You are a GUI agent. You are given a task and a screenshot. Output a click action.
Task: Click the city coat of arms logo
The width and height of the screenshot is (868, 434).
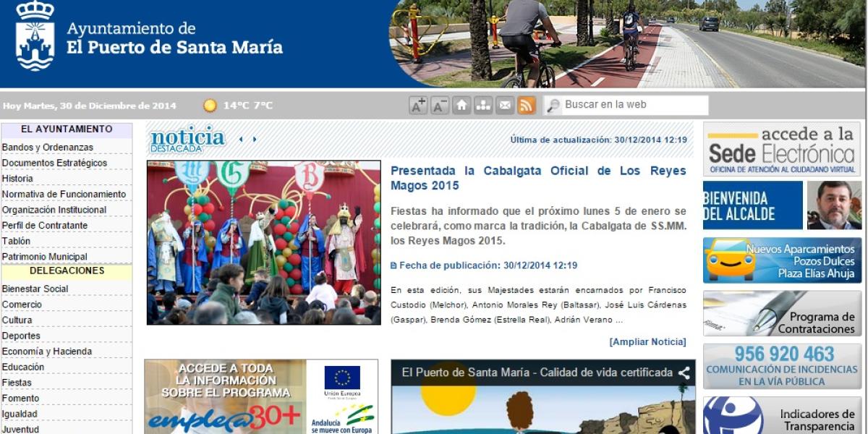coord(35,36)
